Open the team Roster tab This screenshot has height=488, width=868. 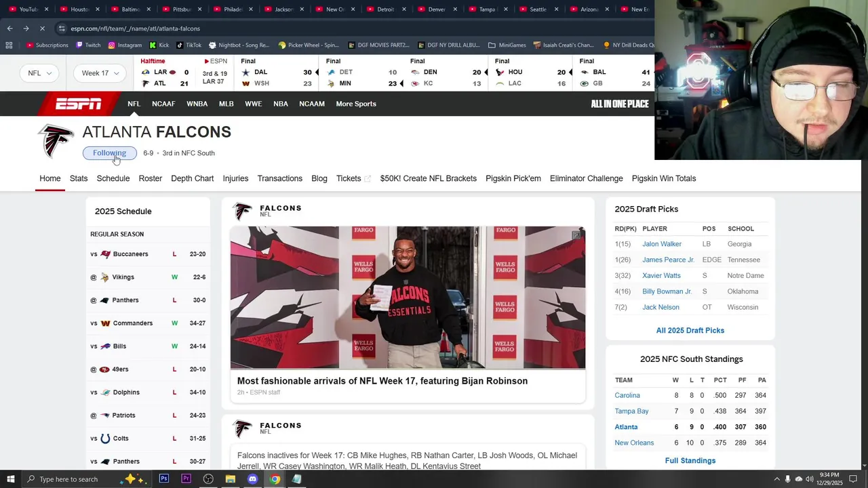click(151, 178)
